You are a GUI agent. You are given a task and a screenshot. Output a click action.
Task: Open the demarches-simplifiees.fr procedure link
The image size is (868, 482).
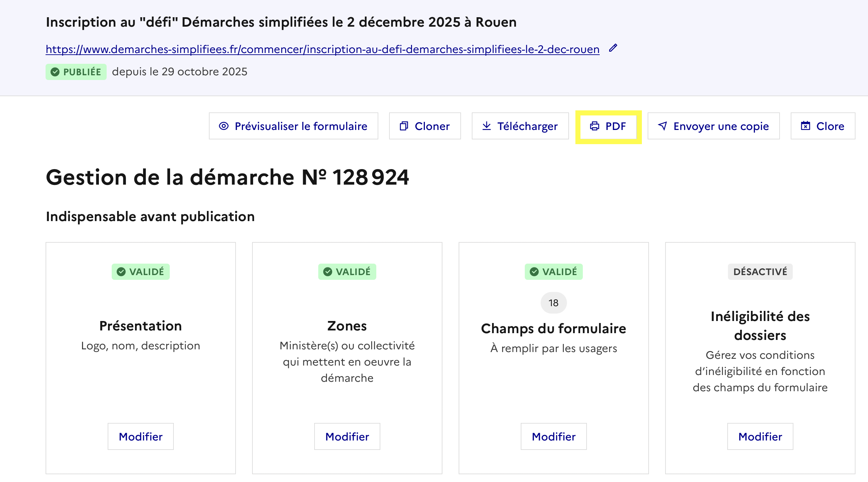pos(322,49)
